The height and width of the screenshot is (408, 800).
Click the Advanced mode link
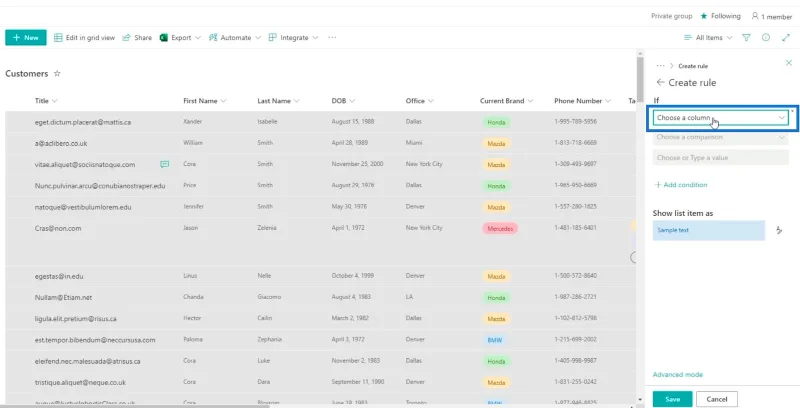click(x=678, y=374)
